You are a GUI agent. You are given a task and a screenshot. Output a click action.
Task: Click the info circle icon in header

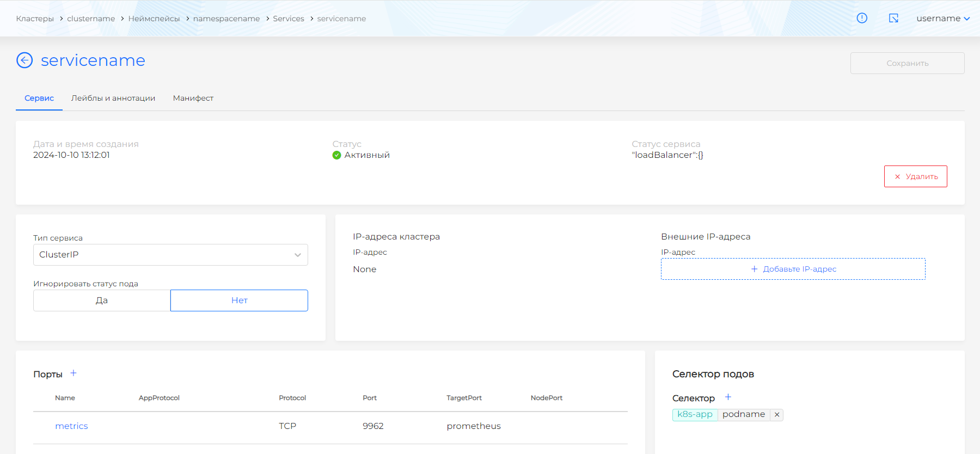click(x=862, y=18)
